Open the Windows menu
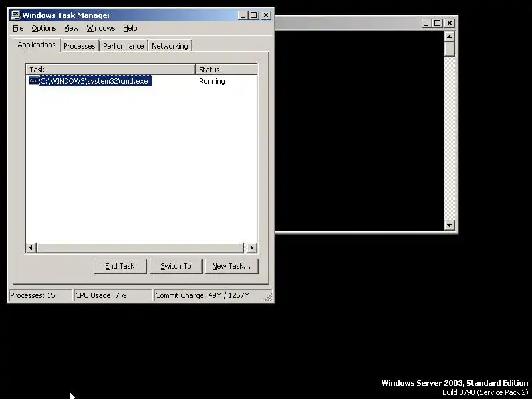 (101, 28)
